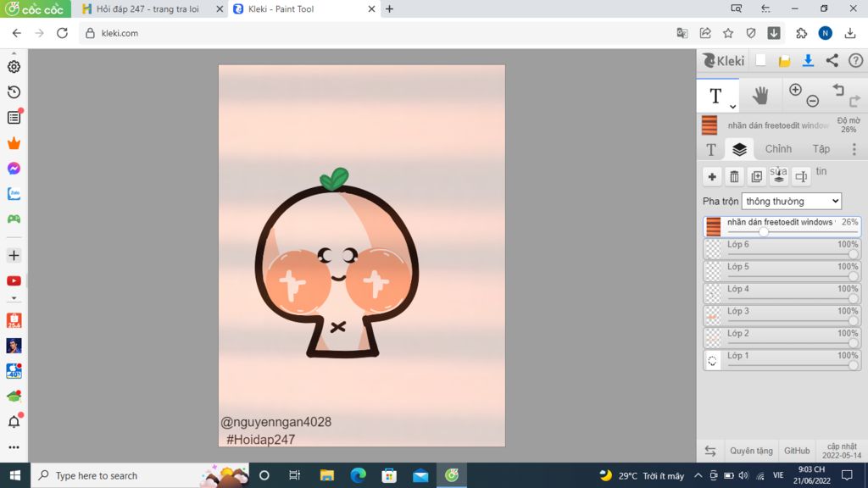Click the Quyên tặng donate link
Screen dimensions: 868x488
click(751, 451)
